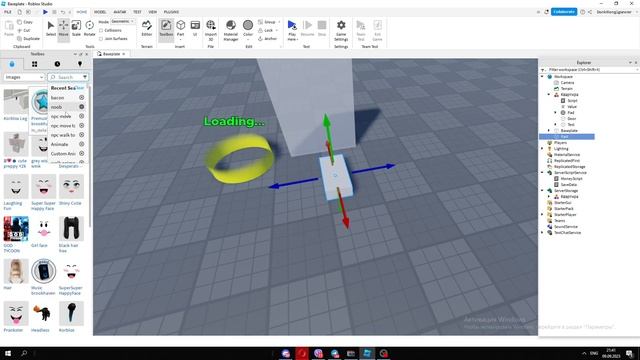Select ReplicatedStorage in Explorer

tap(569, 167)
